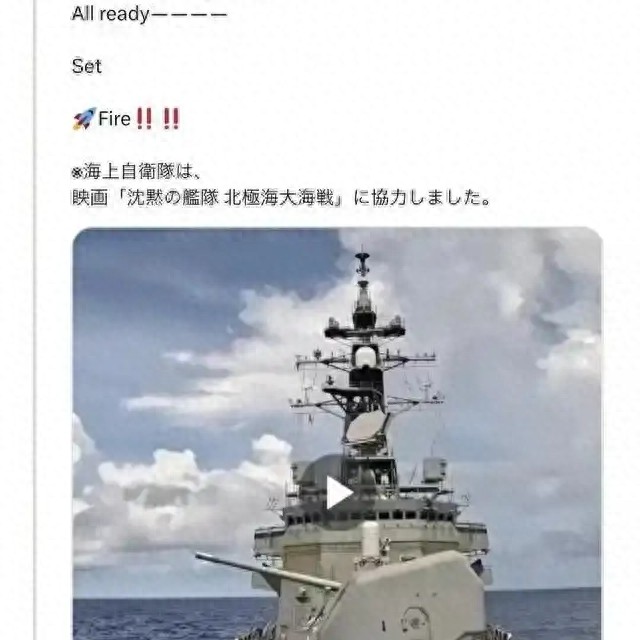Play the warship video
The image size is (640, 640).
pyautogui.click(x=340, y=493)
